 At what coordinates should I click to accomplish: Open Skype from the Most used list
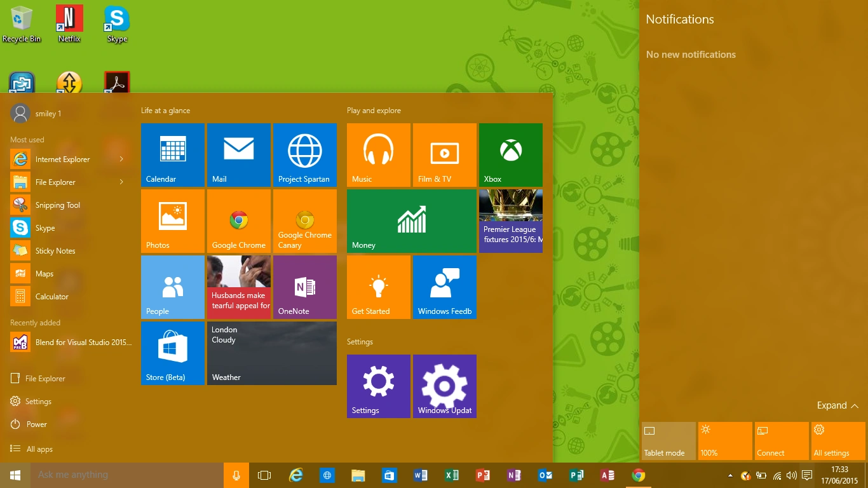click(x=71, y=227)
